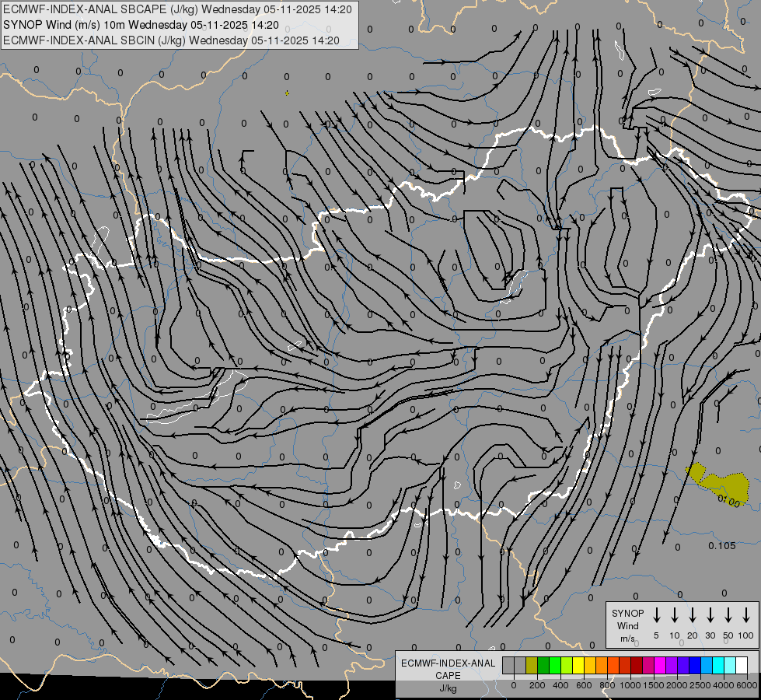Image resolution: width=761 pixels, height=700 pixels.
Task: Pick the amber swatch right of yellow
Action: [590, 665]
